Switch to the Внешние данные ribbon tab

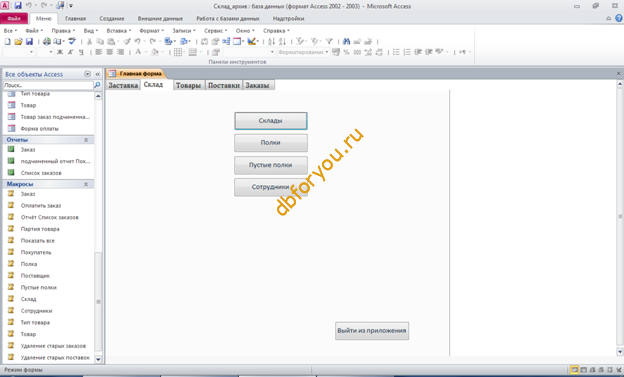[x=160, y=18]
